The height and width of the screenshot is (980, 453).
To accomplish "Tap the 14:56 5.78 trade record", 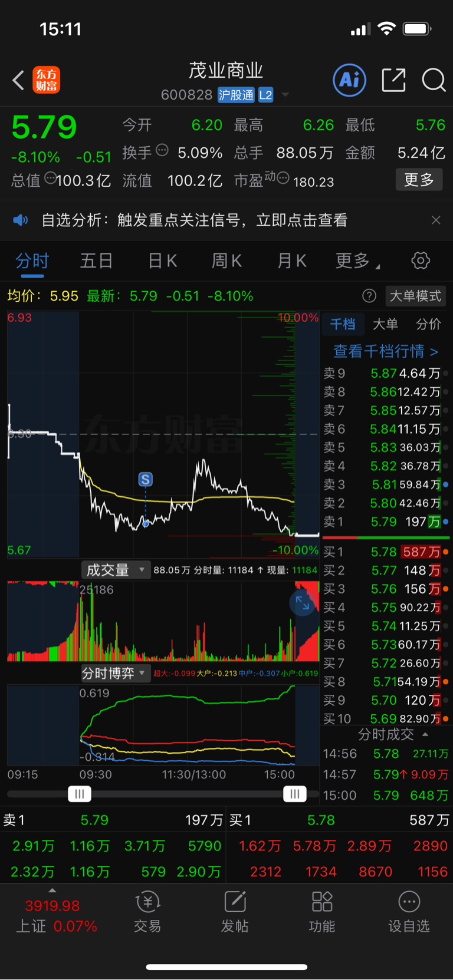I will coord(386,754).
